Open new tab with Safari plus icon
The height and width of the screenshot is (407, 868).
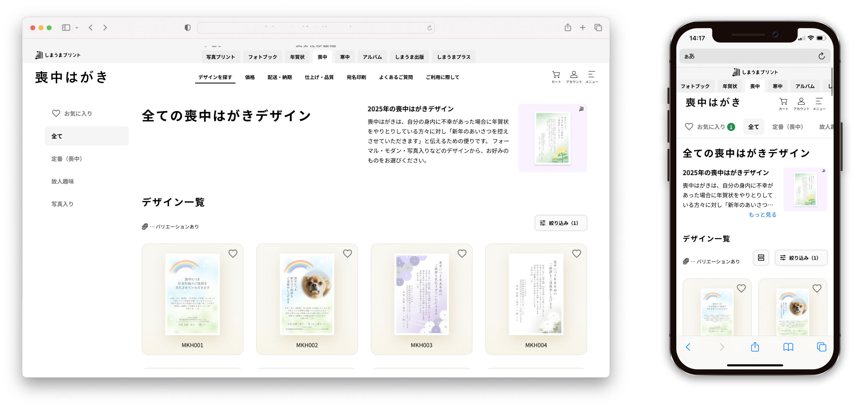[582, 28]
